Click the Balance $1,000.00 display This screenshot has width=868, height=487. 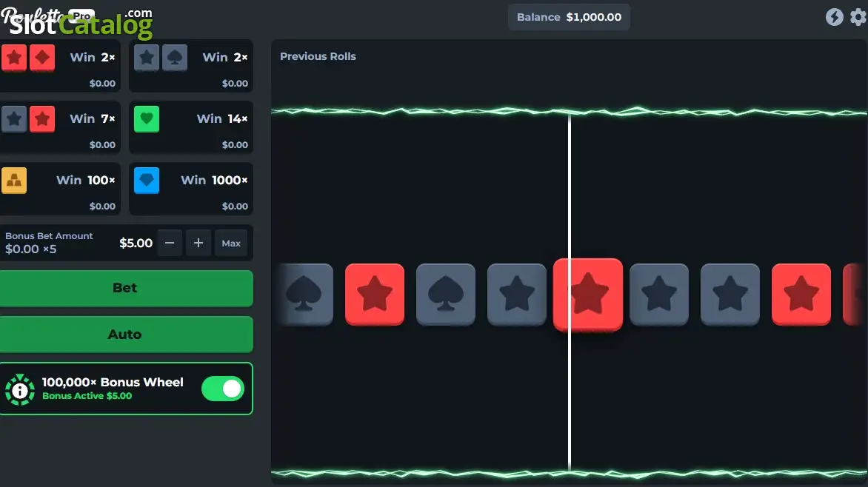[x=569, y=17]
